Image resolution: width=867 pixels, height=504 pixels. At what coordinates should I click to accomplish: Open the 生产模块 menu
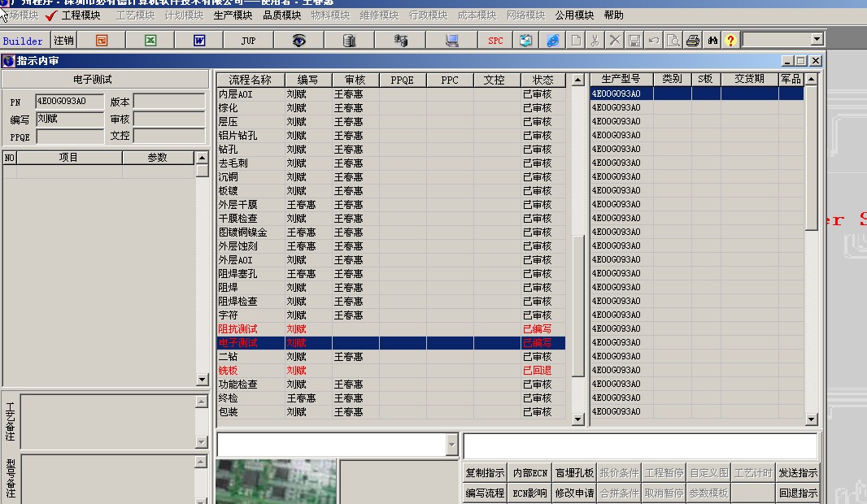point(233,15)
